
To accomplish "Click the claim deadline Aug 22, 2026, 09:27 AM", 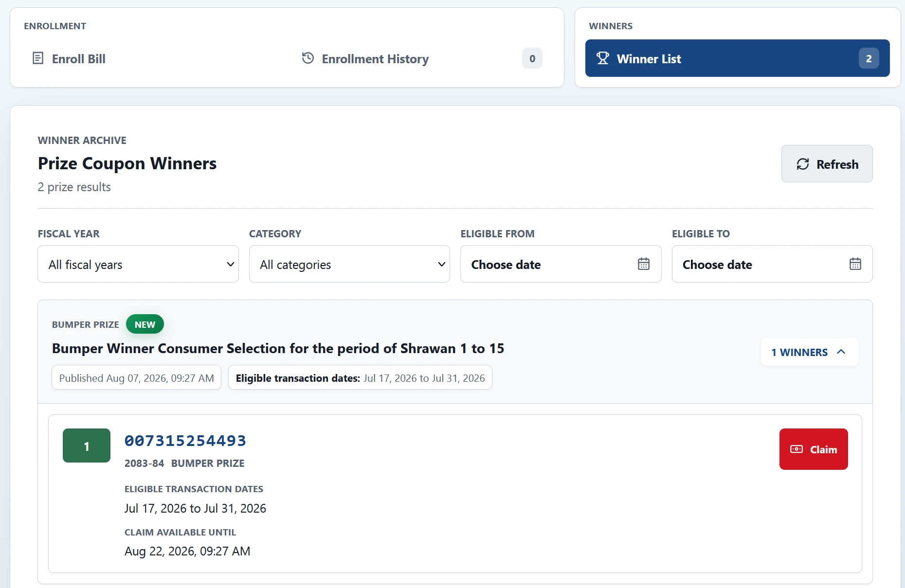I will coord(187,551).
